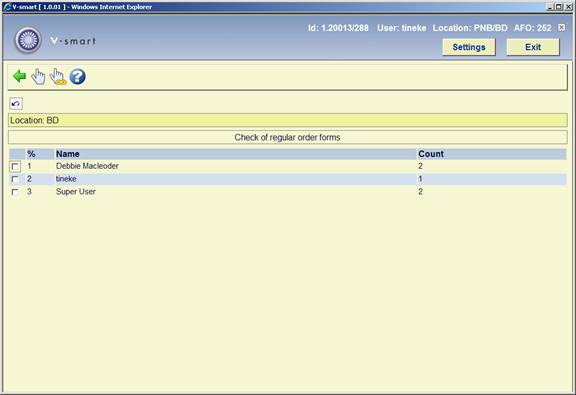
Task: Open the Settings button
Action: coord(469,47)
